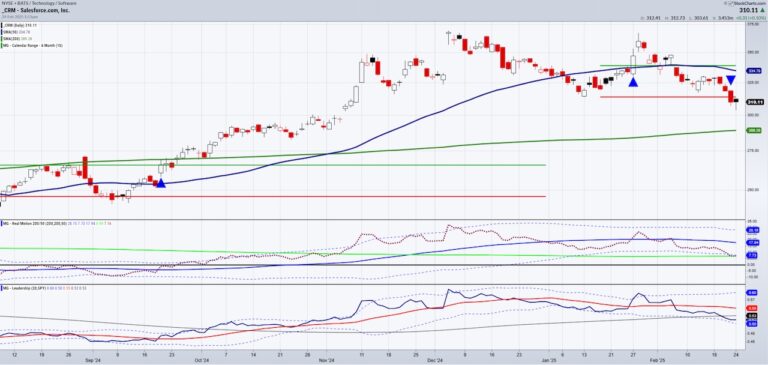The width and height of the screenshot is (768, 365).
Task: Click the green 200-day SMA price tag on axis
Action: (754, 130)
